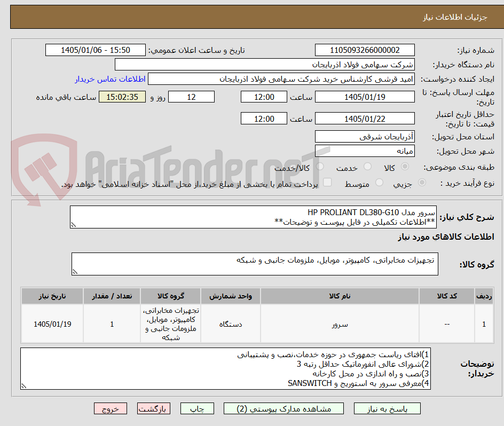Viewport: 504px width, 426px height.
Task: Click the price validity hour 12:00 field
Action: click(x=264, y=119)
